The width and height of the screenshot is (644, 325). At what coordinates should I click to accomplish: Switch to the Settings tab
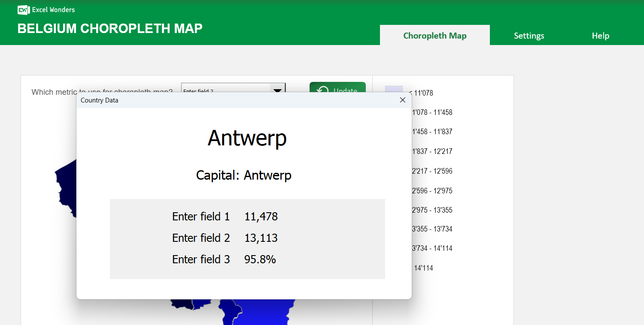point(529,36)
